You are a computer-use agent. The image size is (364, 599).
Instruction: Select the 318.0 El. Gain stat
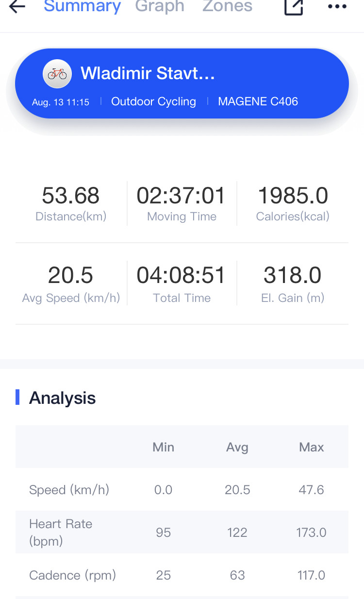click(x=293, y=284)
